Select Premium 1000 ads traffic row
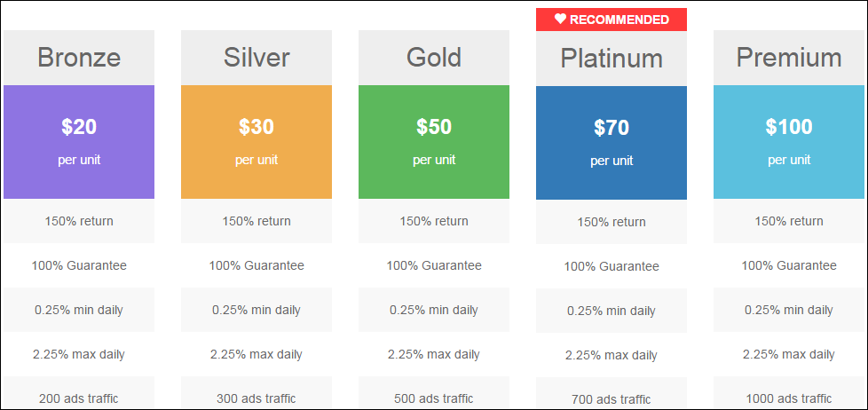Screen dimensions: 868x410 tap(789, 393)
